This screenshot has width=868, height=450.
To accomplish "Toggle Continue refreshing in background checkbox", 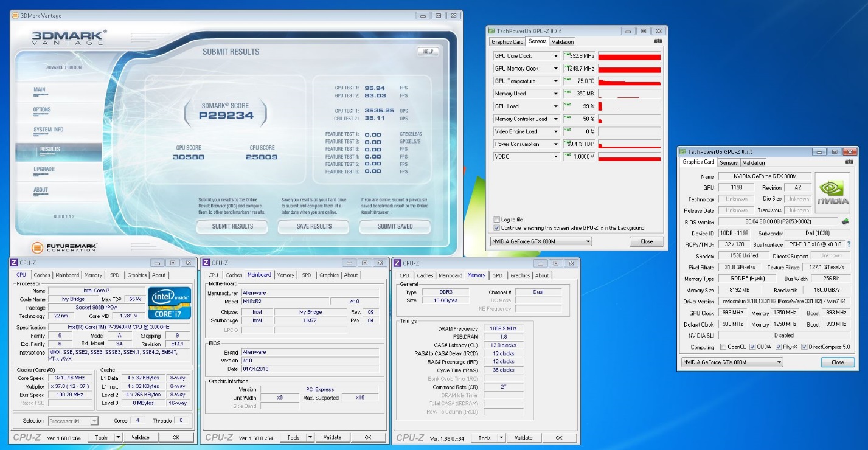I will [x=497, y=228].
